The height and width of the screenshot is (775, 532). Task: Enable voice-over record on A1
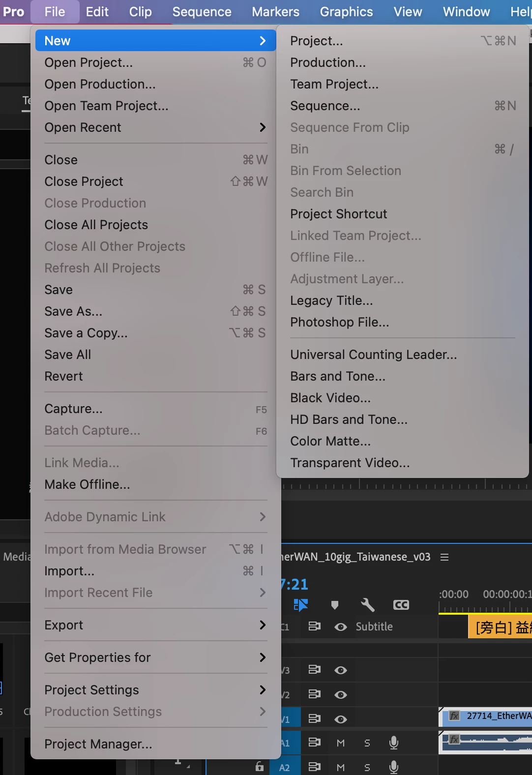(x=394, y=743)
